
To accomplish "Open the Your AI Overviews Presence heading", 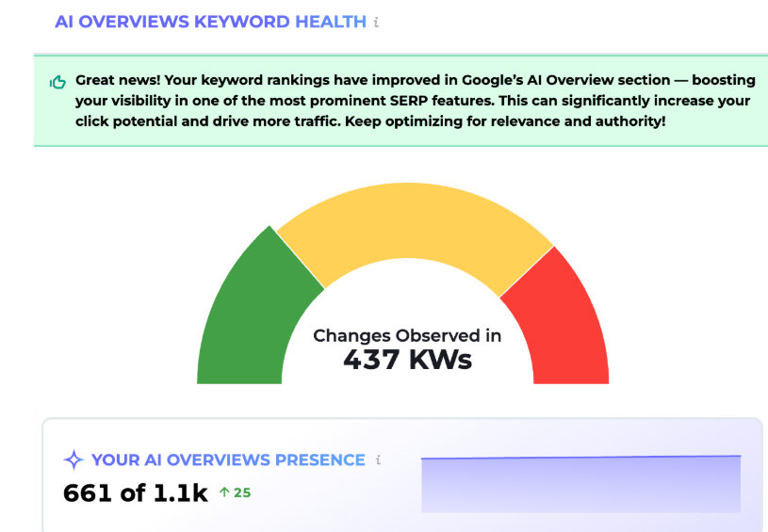I will (x=228, y=460).
